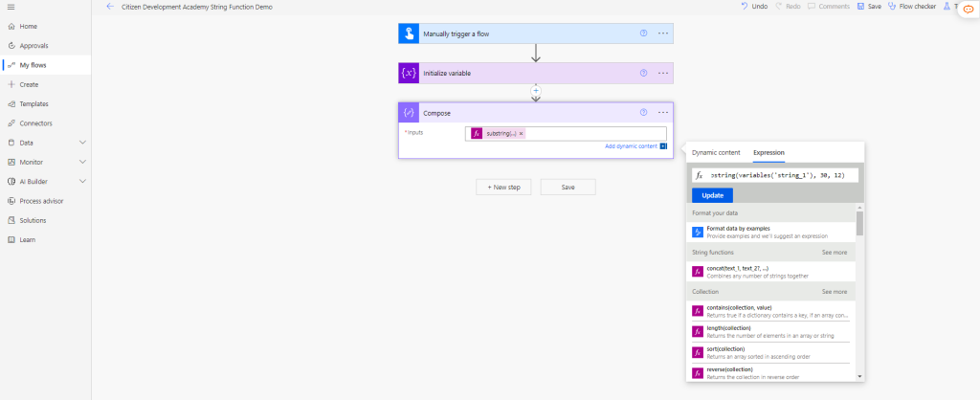Viewport: 980px width, 400px height.
Task: Select length(collection) function
Action: pos(771,332)
